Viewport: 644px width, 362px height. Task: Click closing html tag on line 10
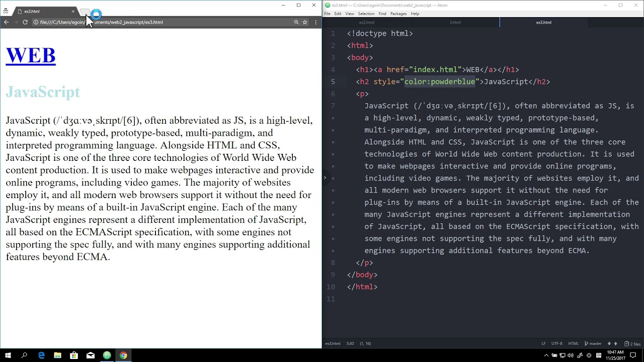[x=362, y=287]
